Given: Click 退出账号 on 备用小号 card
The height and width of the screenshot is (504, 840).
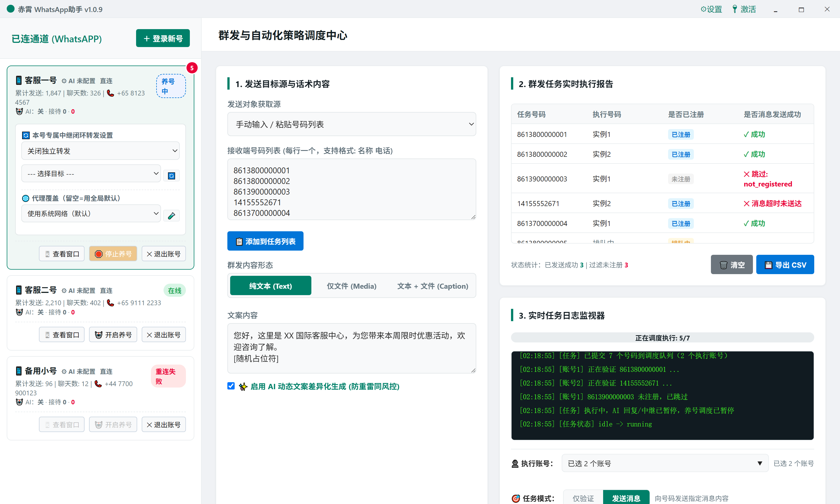Looking at the screenshot, I should 164,424.
